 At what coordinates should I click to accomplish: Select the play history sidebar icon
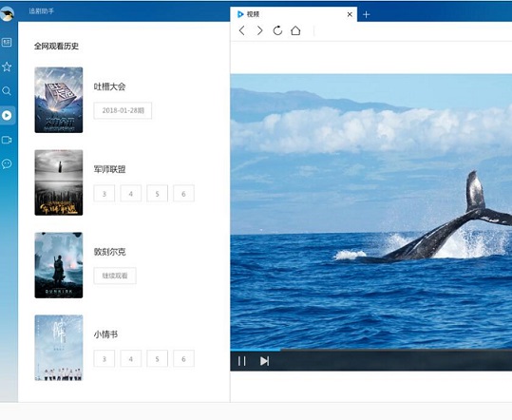pos(7,115)
